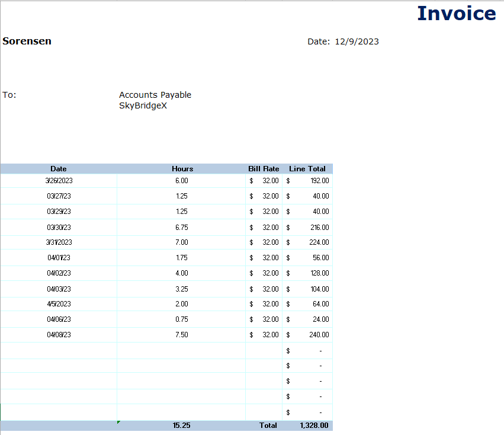504x435 pixels.
Task: Select the Accounts Payable recipient cell
Action: pos(155,95)
